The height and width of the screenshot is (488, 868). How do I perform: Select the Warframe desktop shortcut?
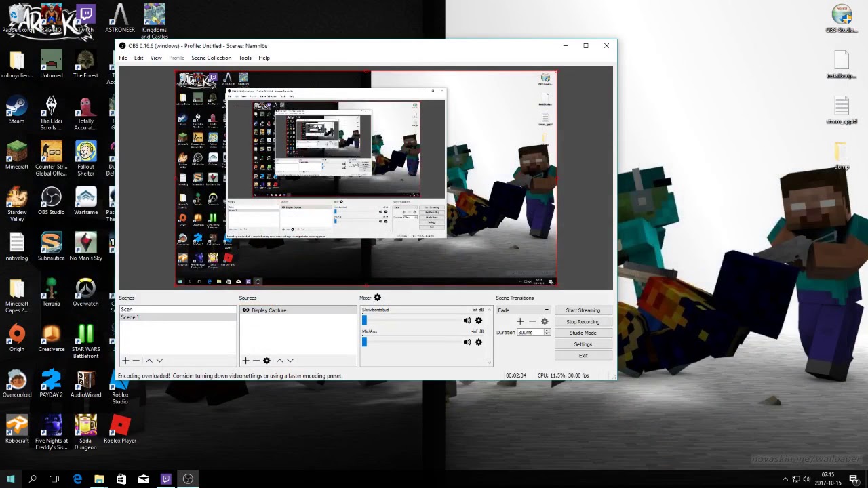(85, 202)
